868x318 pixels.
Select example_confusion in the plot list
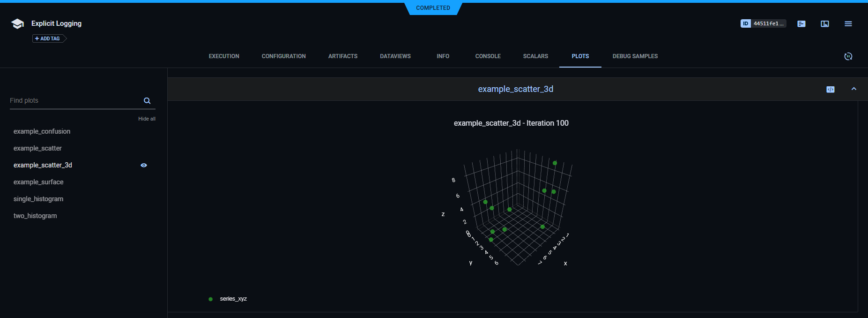42,131
